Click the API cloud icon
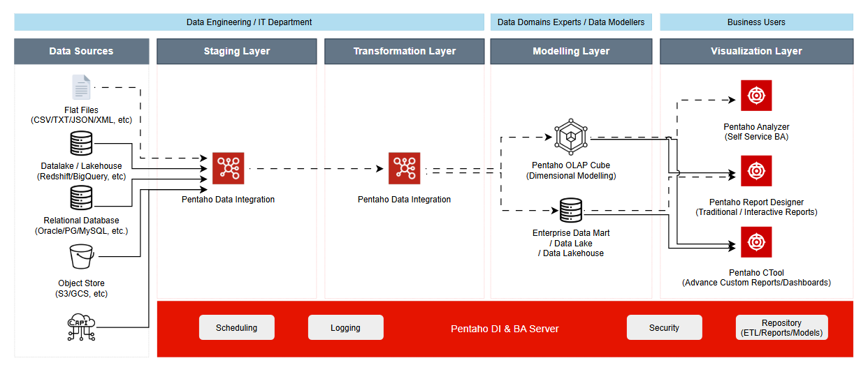Screen dimensions: 868x372 tap(81, 326)
